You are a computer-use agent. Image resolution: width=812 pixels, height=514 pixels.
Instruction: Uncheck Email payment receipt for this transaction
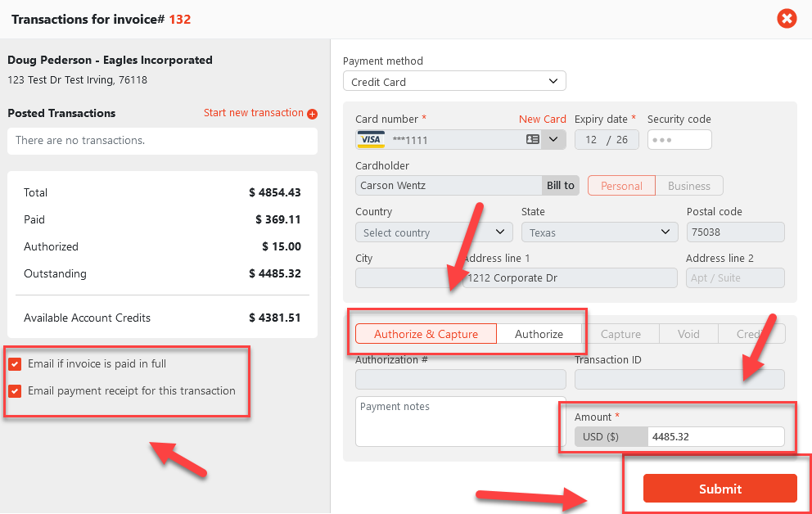(x=15, y=391)
